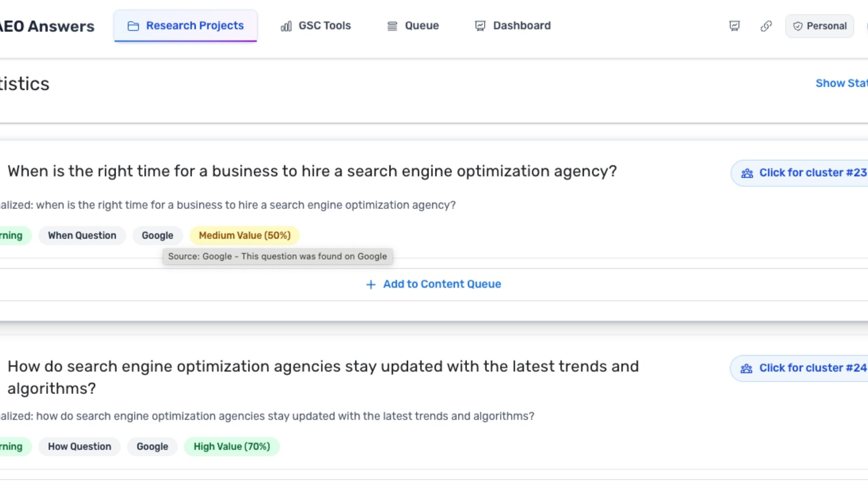The height and width of the screenshot is (488, 868).
Task: Click the stacked lines Queue icon
Action: (392, 26)
